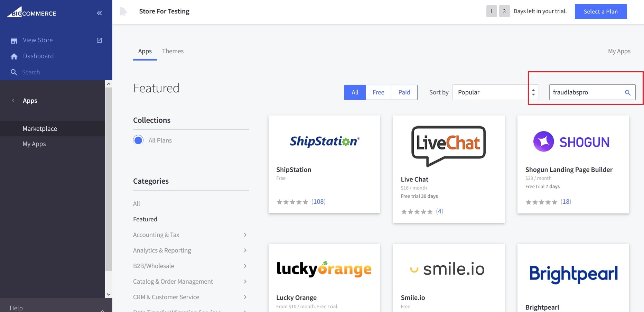Screen dimensions: 644x312
Task: Expand the Analytics & Reporting category
Action: 245,250
